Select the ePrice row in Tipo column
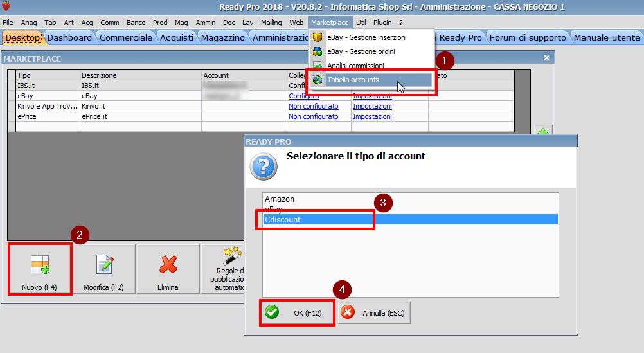This screenshot has width=644, height=353. tap(48, 116)
